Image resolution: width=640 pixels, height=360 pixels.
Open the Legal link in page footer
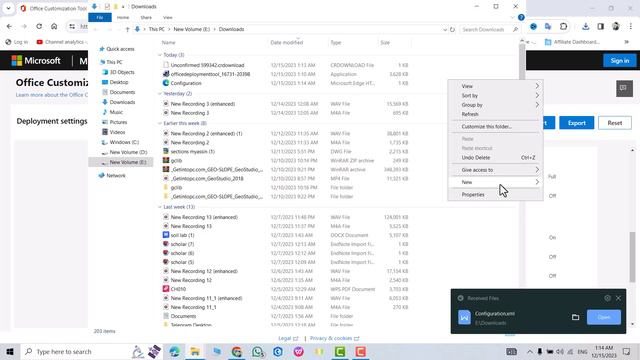(288, 338)
